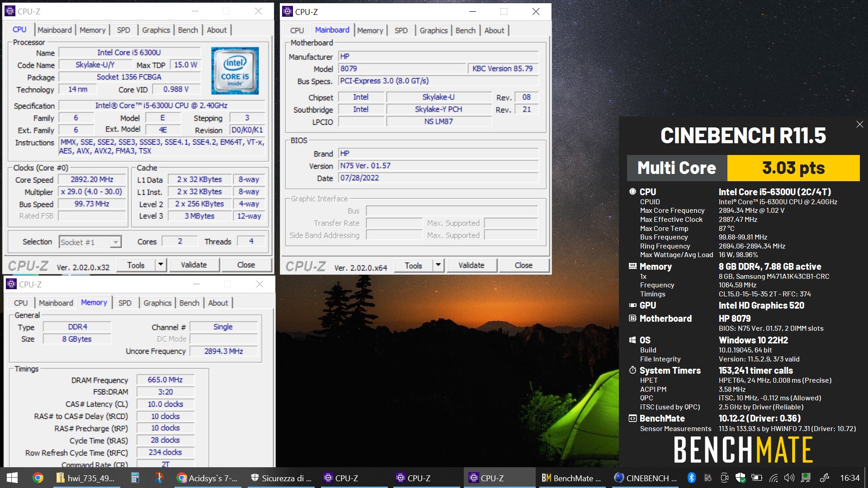This screenshot has height=488, width=868.
Task: Click the CPU chip icon in BenchMate panel
Action: [632, 192]
